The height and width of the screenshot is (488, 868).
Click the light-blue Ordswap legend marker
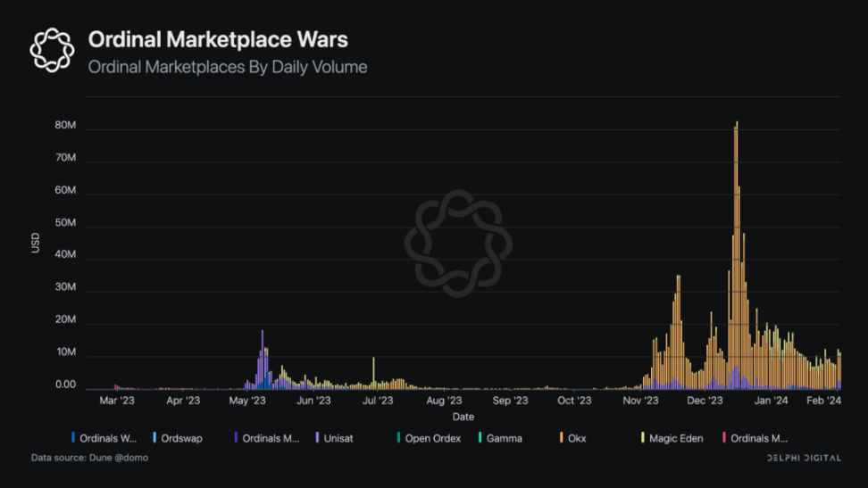coord(154,438)
